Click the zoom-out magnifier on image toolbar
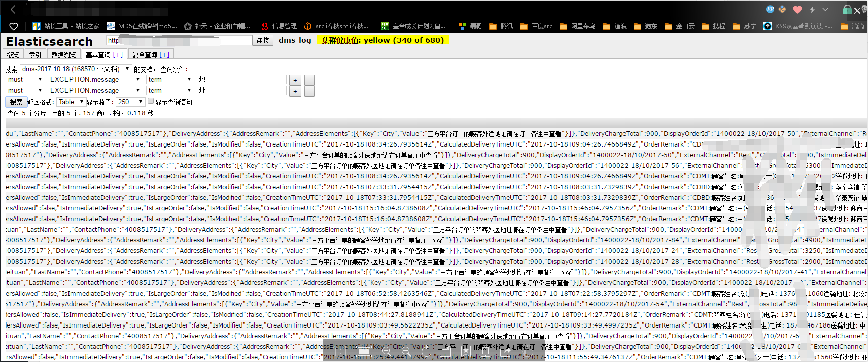This screenshot has height=362, width=868. pos(406,351)
